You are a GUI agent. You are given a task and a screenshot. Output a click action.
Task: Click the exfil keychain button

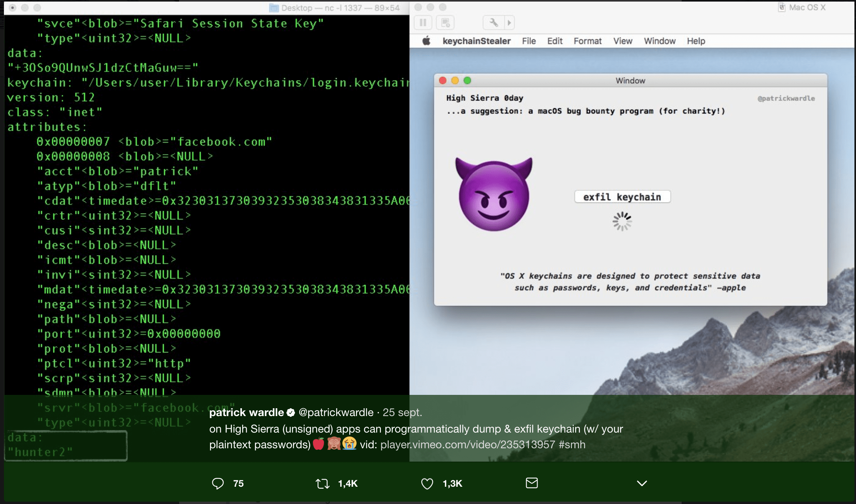coord(622,197)
